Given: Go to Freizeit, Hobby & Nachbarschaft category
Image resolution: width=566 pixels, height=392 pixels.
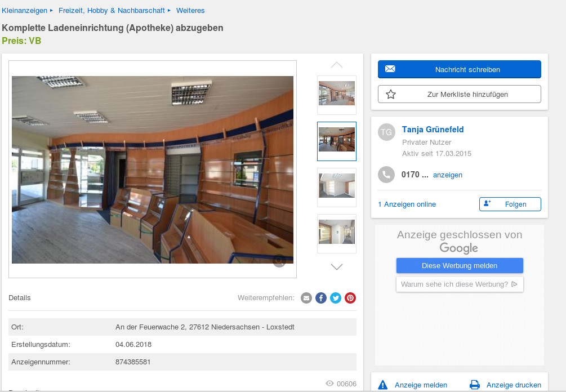Looking at the screenshot, I should [112, 11].
